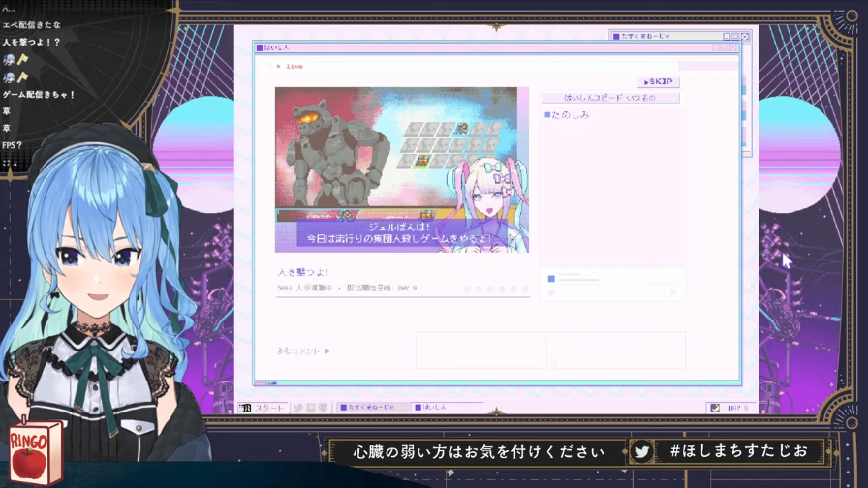Image resolution: width=868 pixels, height=488 pixels.
Task: Click the Twitter icon in the bottom overlay banner
Action: click(641, 452)
